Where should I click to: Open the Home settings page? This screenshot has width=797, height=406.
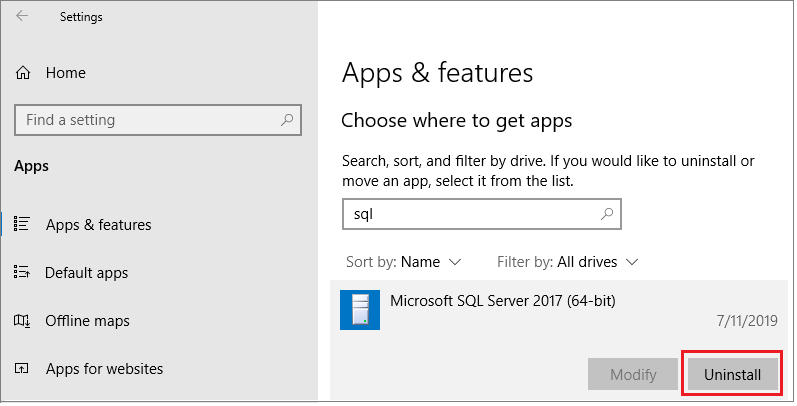click(x=65, y=73)
